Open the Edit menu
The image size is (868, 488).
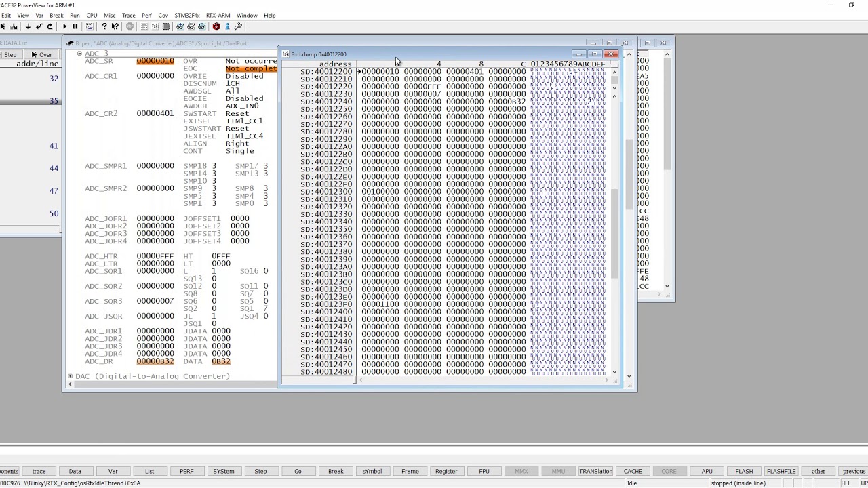tap(5, 15)
